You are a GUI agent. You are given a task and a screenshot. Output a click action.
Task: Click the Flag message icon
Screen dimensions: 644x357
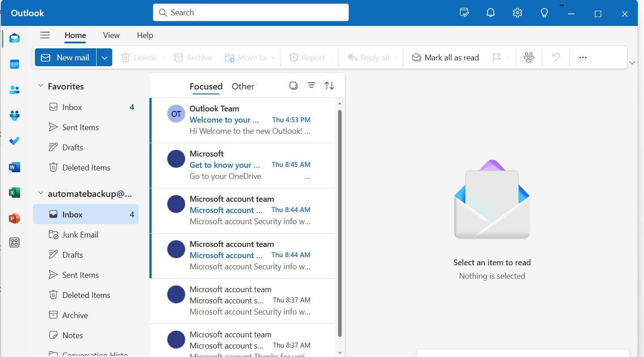tap(496, 57)
